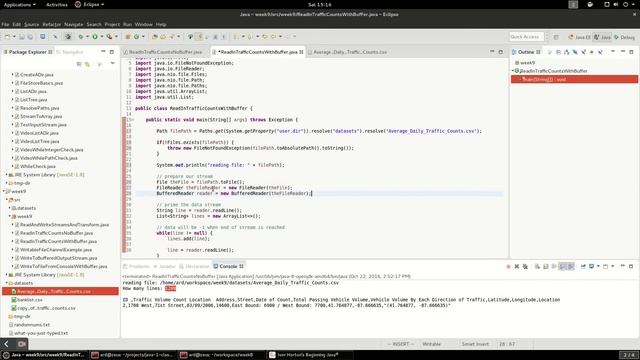This screenshot has height=360, width=640.
Task: Switch to the Java EE perspective
Action: [x=580, y=37]
